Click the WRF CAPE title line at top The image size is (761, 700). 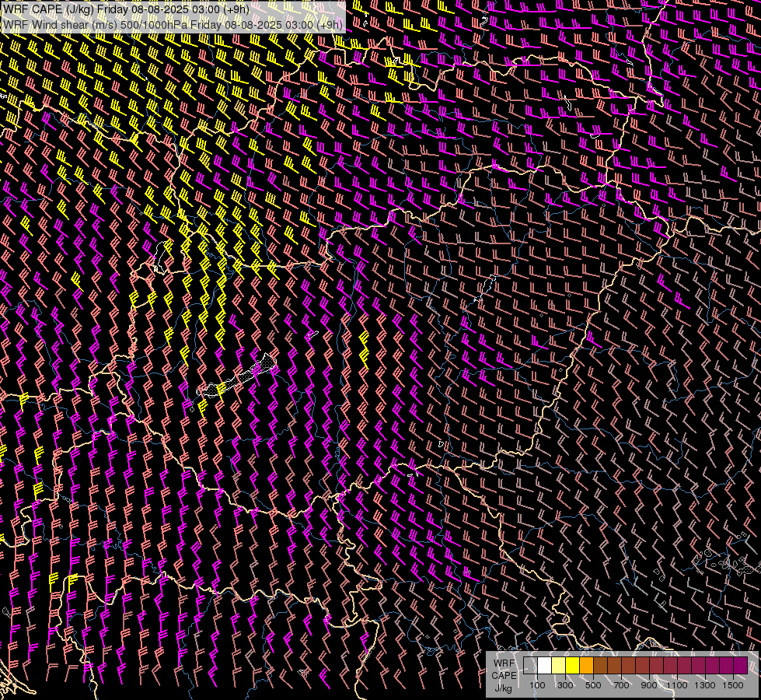(126, 9)
